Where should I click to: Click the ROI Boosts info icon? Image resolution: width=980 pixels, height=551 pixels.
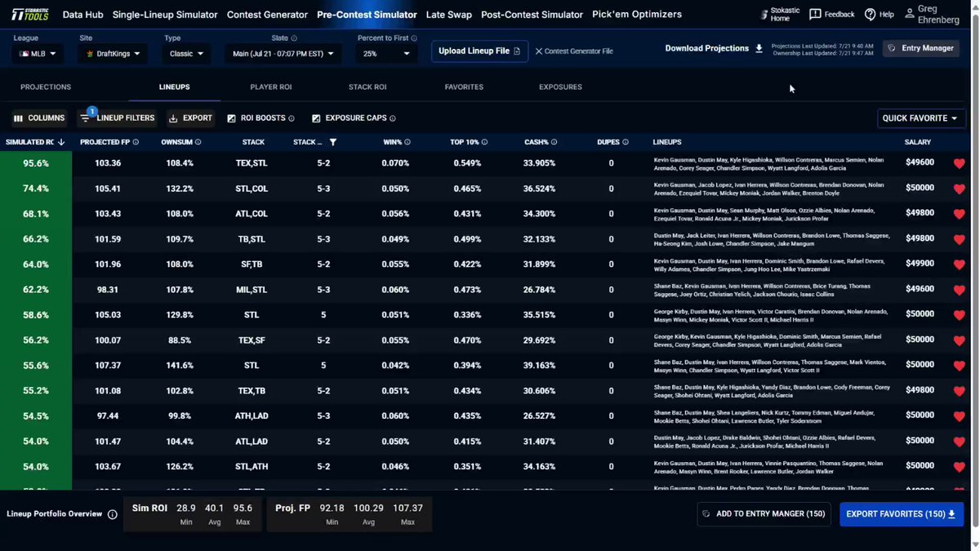pos(292,118)
